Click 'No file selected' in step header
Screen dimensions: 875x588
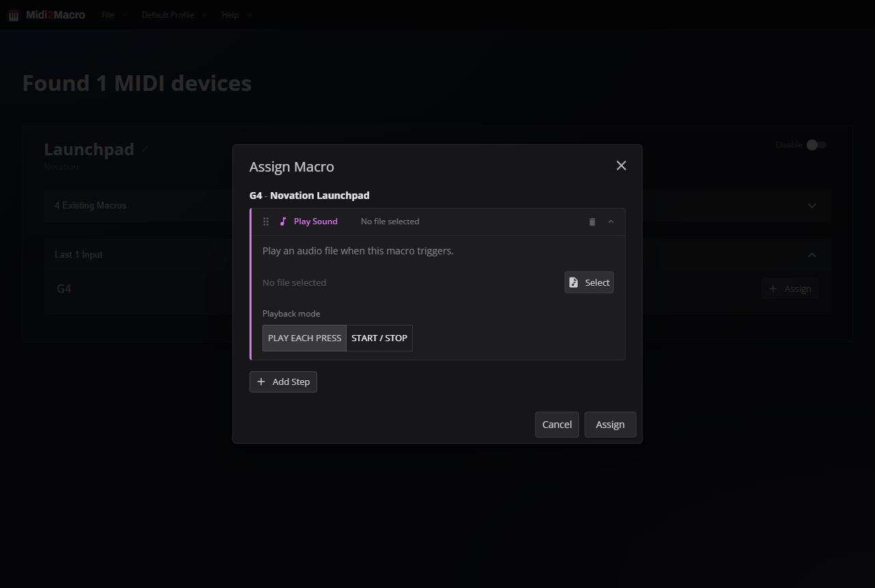[390, 222]
